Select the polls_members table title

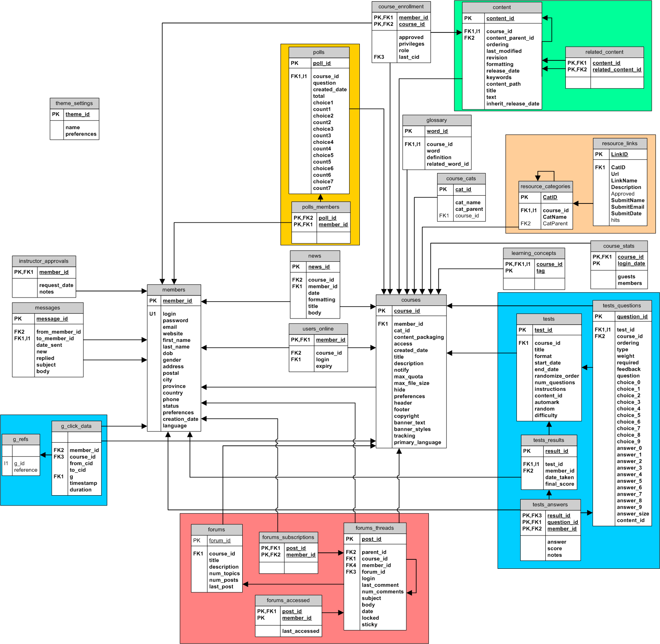[x=321, y=207]
